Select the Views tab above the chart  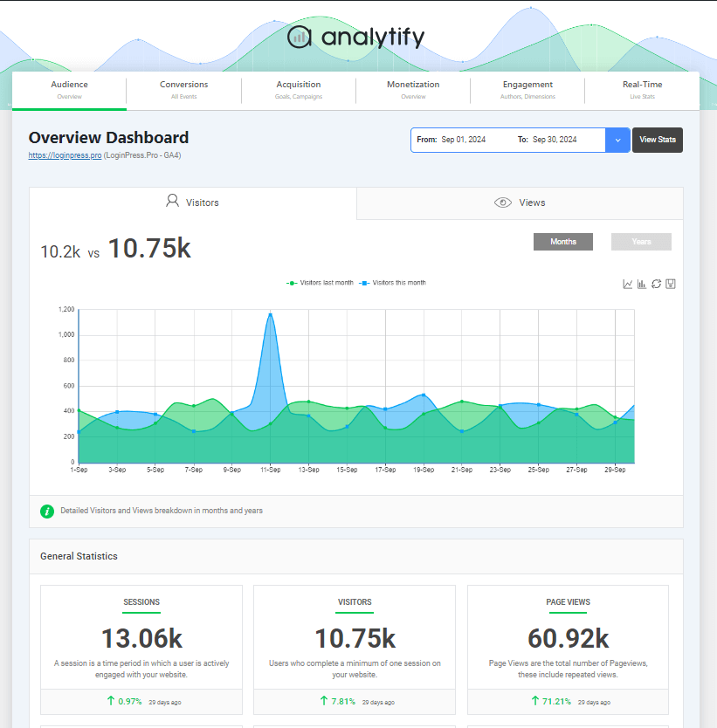520,202
